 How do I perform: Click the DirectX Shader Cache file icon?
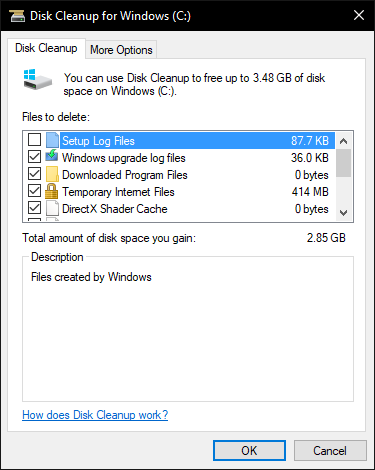[52, 208]
